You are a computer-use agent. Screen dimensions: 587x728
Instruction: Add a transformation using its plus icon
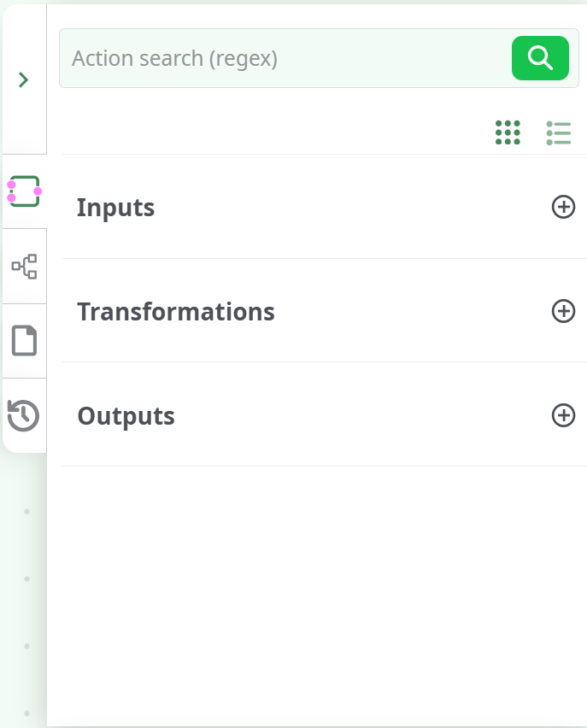tap(563, 312)
